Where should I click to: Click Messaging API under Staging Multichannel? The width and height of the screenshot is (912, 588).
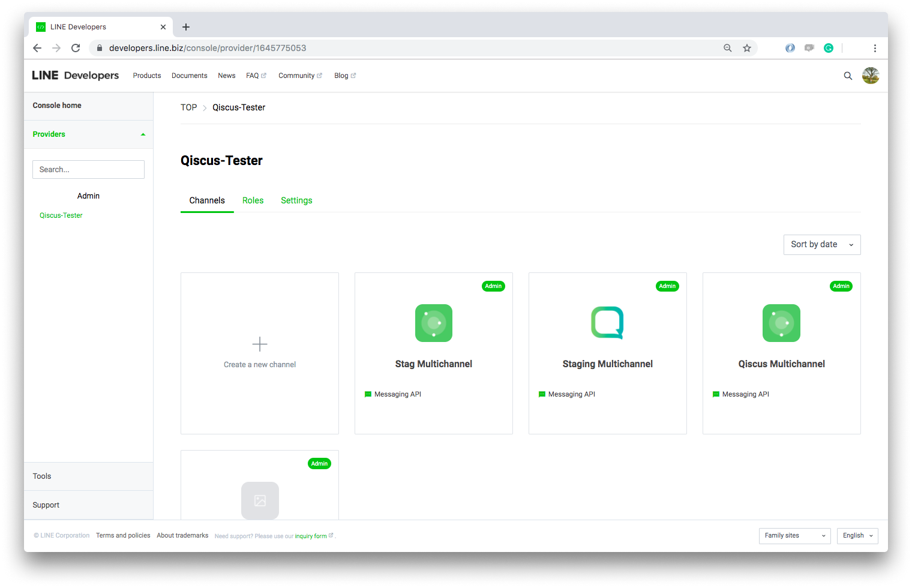567,394
